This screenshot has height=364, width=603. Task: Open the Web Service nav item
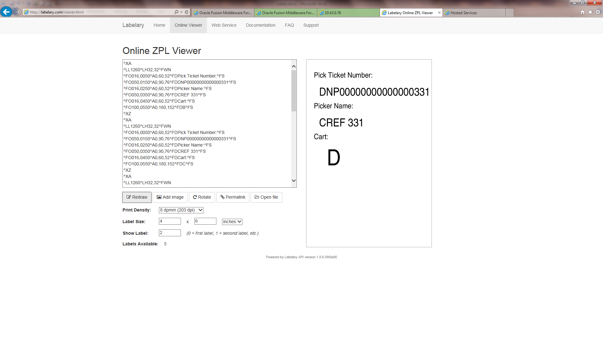224,25
